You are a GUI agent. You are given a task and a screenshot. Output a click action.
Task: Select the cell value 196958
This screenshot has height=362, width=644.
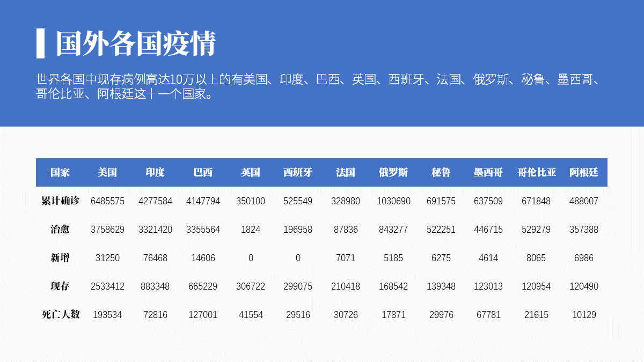(298, 230)
